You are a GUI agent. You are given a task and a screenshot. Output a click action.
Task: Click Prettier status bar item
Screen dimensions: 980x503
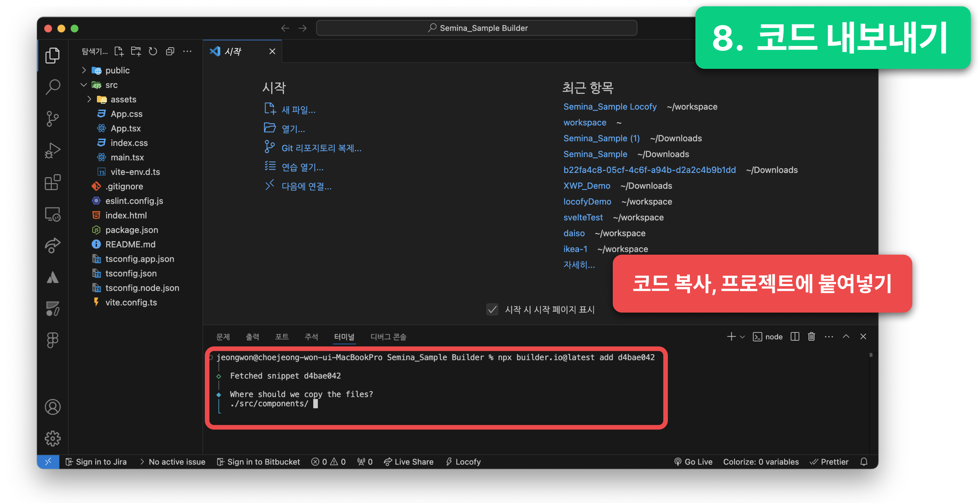point(829,461)
